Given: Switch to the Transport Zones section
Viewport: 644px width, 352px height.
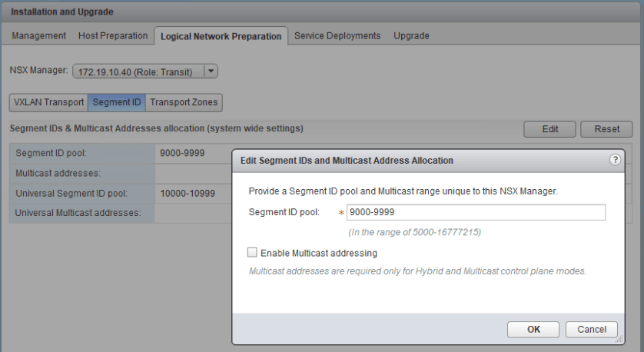Looking at the screenshot, I should (184, 102).
